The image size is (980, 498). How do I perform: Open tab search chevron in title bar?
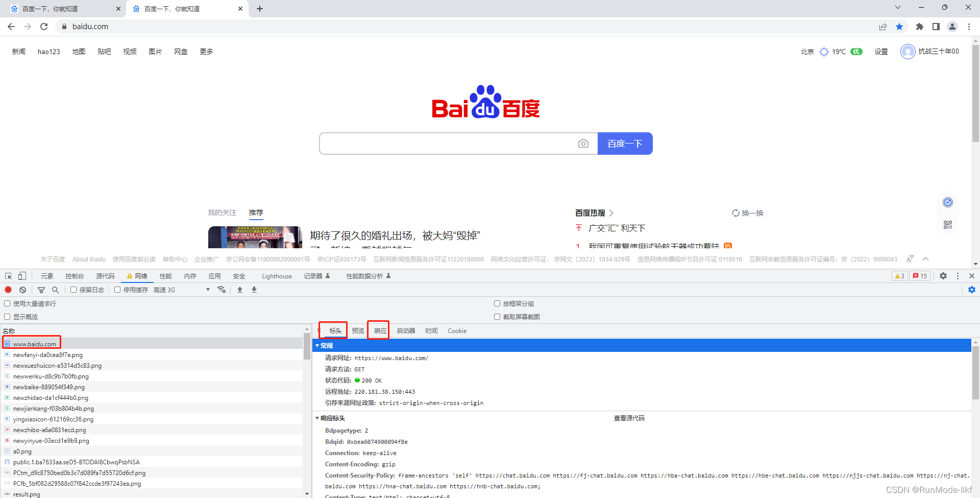[898, 8]
